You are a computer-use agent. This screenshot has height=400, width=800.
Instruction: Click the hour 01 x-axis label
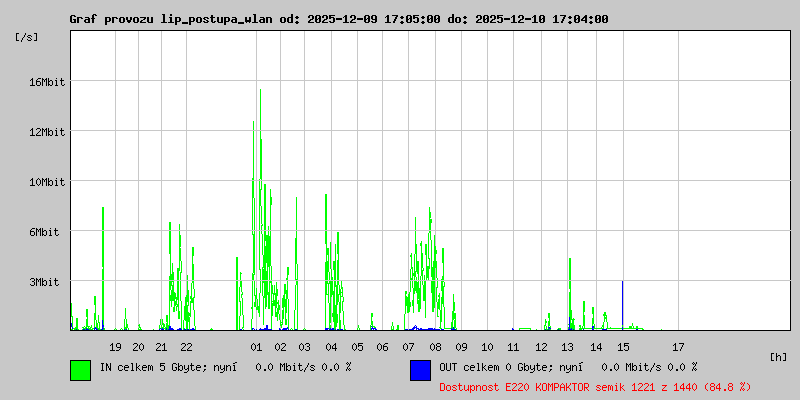(x=256, y=347)
